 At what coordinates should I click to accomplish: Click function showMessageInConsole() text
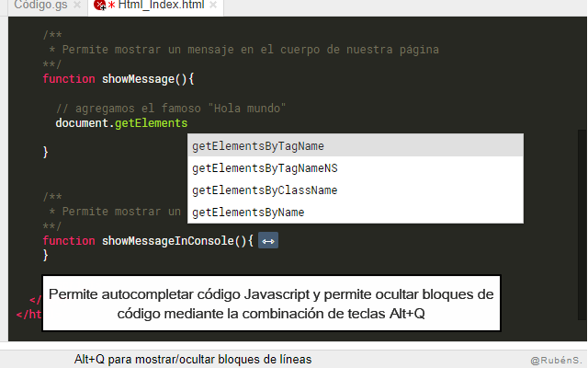click(148, 241)
